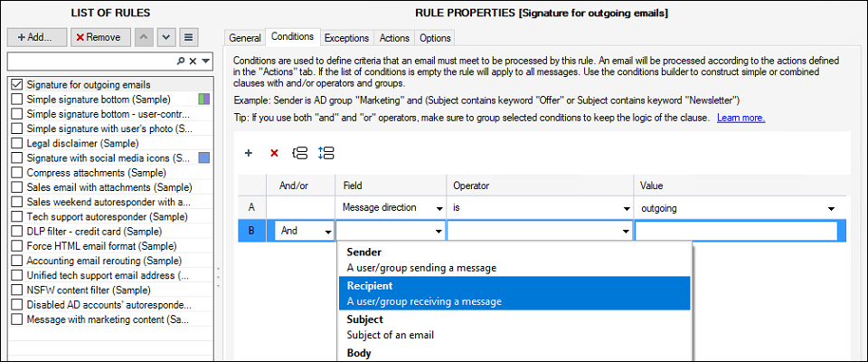This screenshot has height=362, width=868.
Task: Click the And/or column header
Action: (x=300, y=186)
